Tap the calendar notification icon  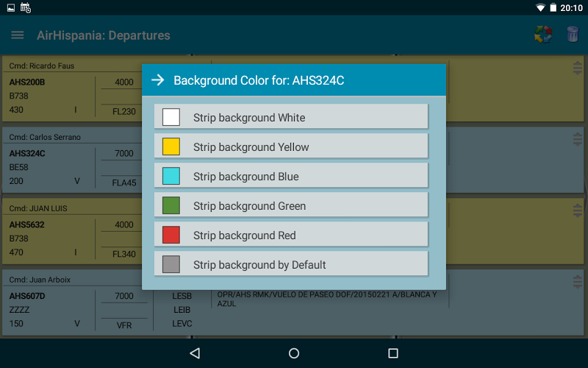(x=26, y=7)
